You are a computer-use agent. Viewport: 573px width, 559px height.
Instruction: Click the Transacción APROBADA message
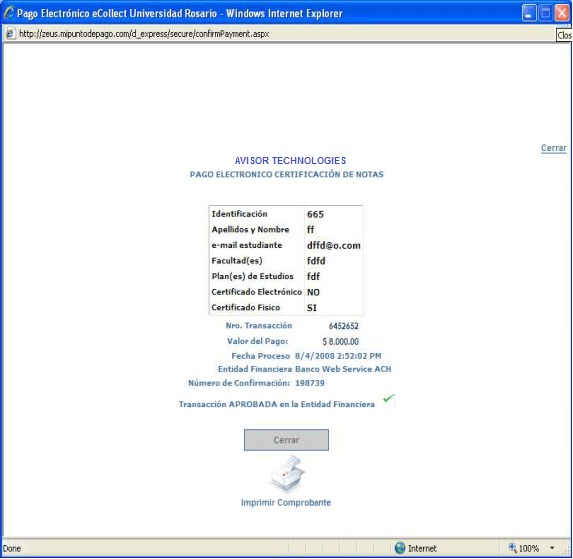pos(277,404)
